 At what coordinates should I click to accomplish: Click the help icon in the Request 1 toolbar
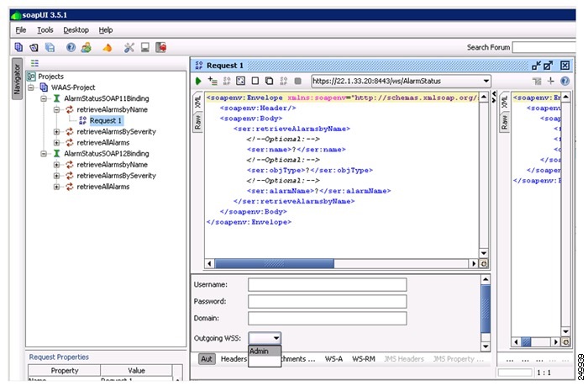pyautogui.click(x=564, y=81)
